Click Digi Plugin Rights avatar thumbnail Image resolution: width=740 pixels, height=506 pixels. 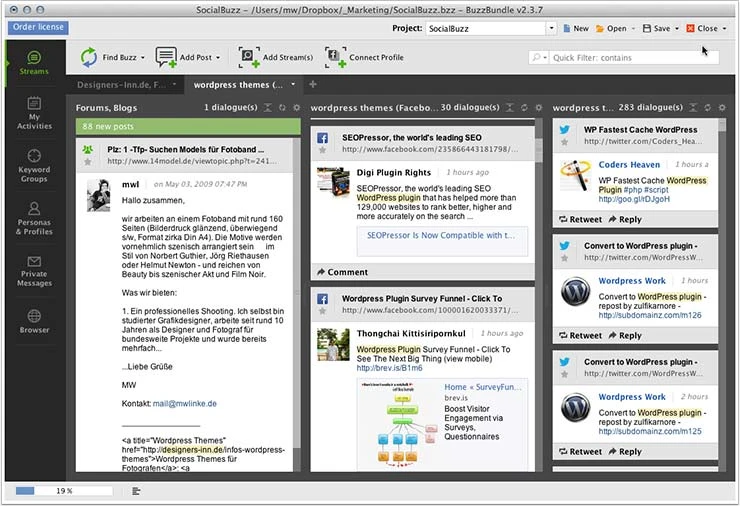333,182
